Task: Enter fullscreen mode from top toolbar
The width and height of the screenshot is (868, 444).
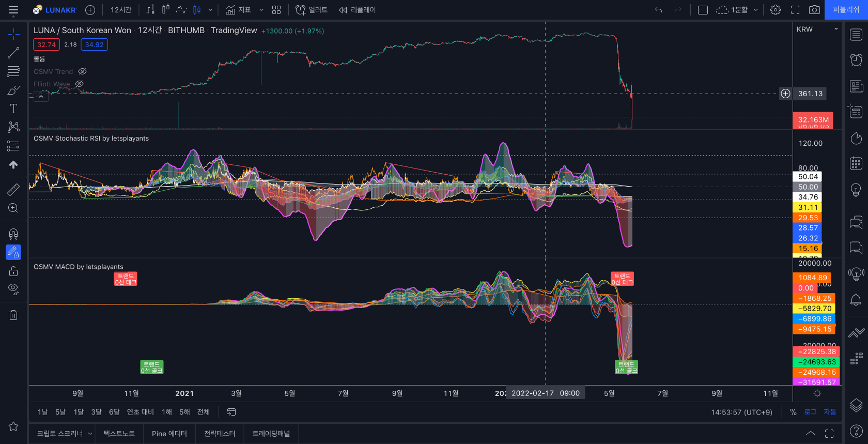Action: point(795,10)
